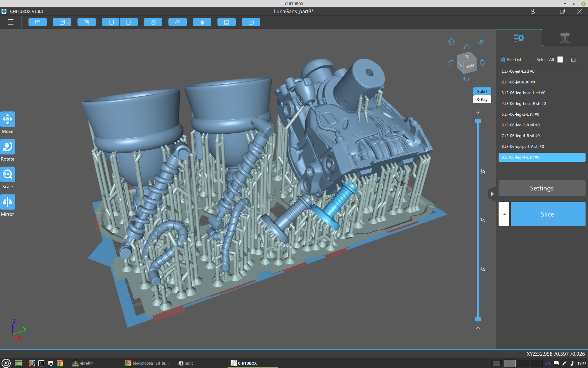
Task: Collapse the right panel with side arrow
Action: pos(492,194)
